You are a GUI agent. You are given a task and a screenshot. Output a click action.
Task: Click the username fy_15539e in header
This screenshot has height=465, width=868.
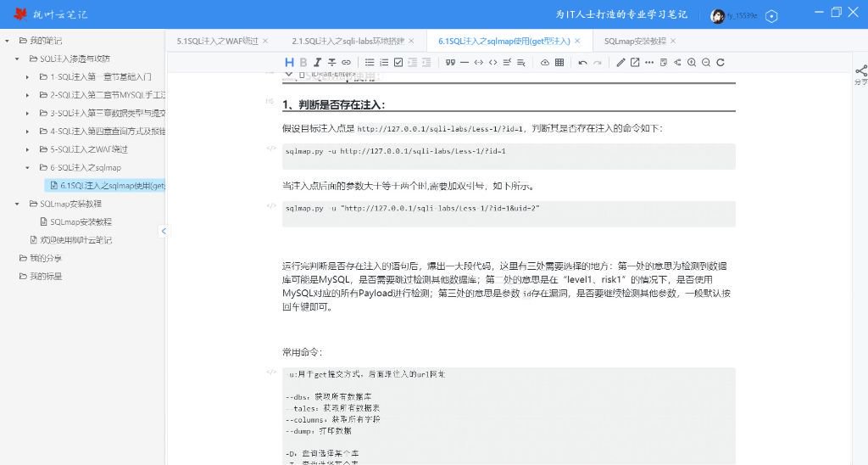click(742, 16)
